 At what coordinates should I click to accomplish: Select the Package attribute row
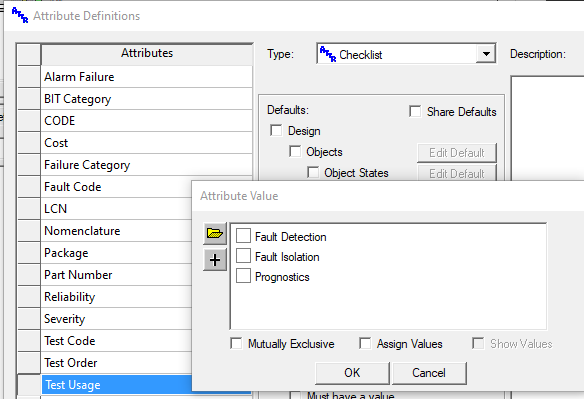tap(117, 253)
